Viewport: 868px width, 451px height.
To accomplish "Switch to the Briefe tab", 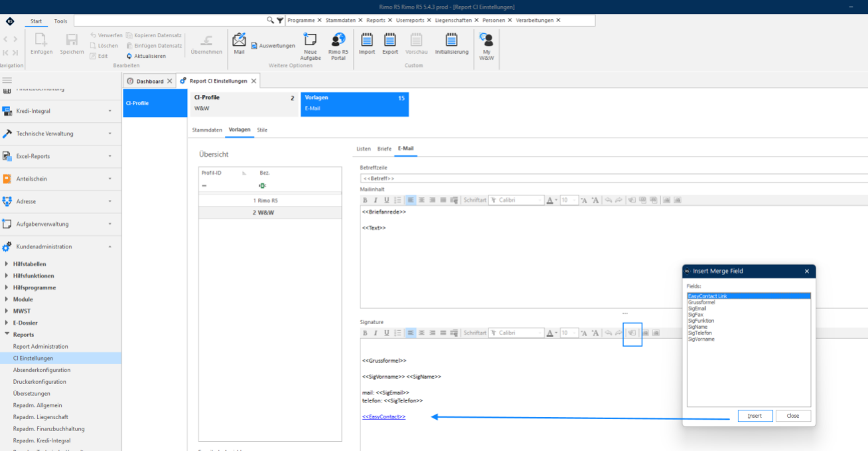I will pyautogui.click(x=384, y=148).
